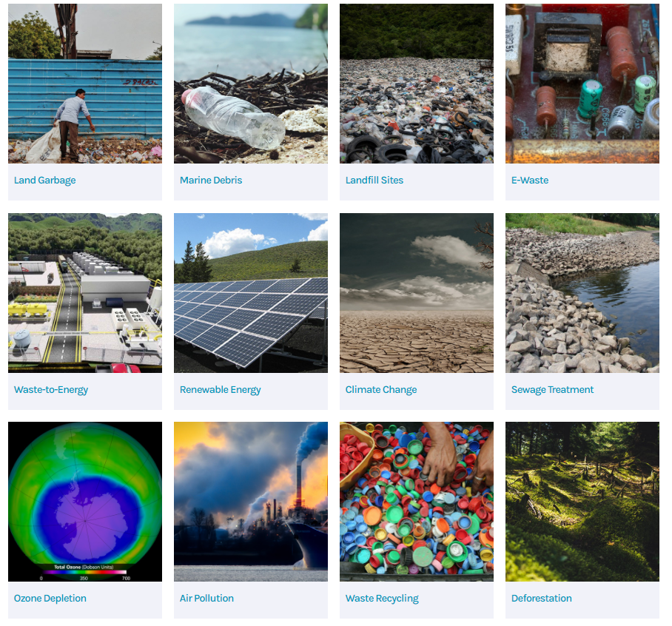Select the colorful bottle caps image
Image resolution: width=672 pixels, height=626 pixels.
click(417, 502)
